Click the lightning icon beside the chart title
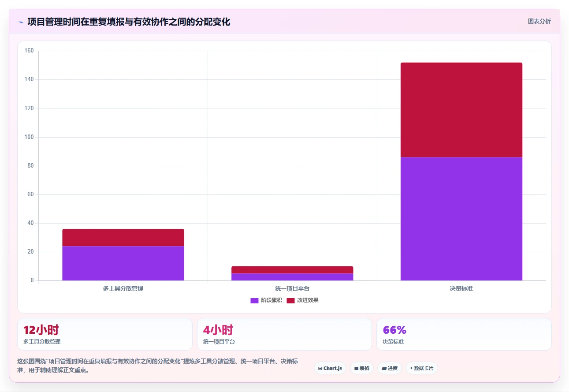Screen dimensions: 569x392 tap(21, 22)
